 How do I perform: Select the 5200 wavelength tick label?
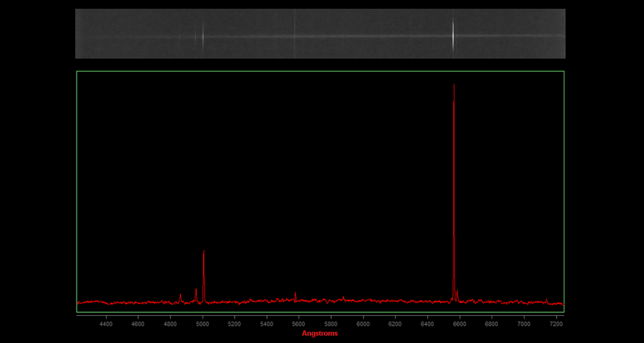[x=235, y=324]
